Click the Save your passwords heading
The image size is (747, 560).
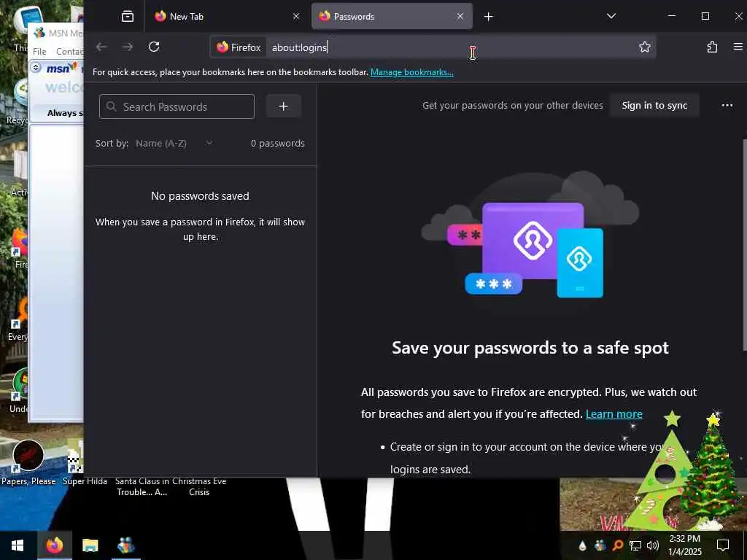530,348
